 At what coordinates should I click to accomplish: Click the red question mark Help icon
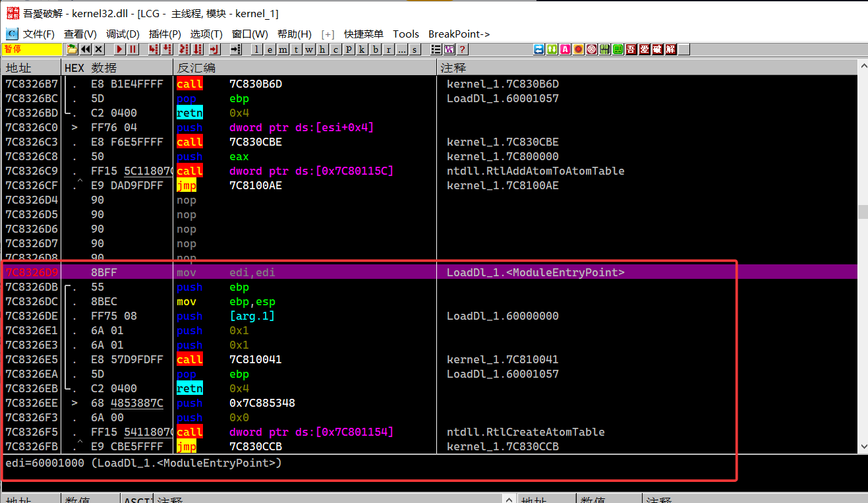click(462, 49)
